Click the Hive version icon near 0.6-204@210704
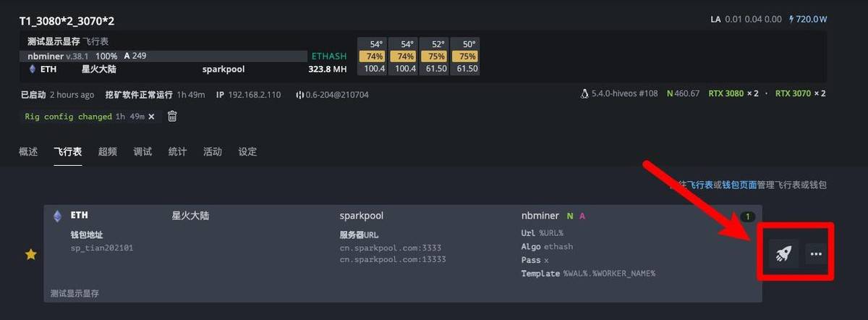The image size is (868, 320). 299,95
